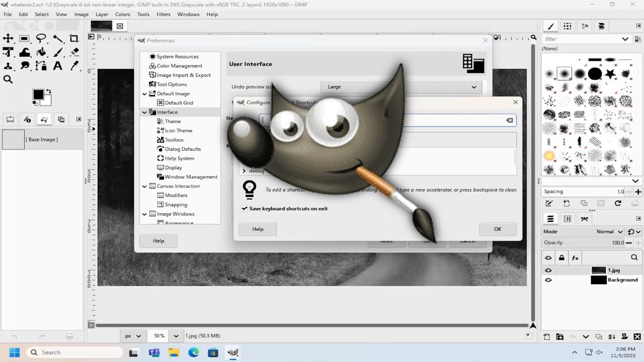
Task: Swap foreground and background colors
Action: (x=48, y=92)
